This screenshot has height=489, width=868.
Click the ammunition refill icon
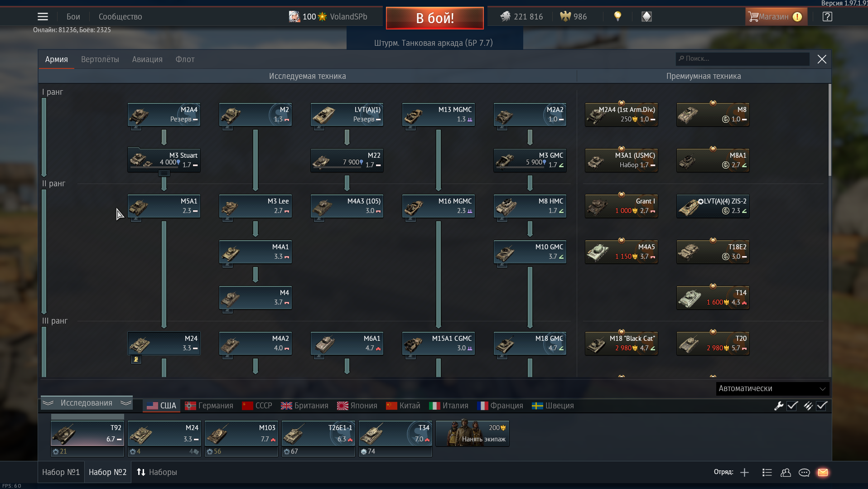(808, 406)
